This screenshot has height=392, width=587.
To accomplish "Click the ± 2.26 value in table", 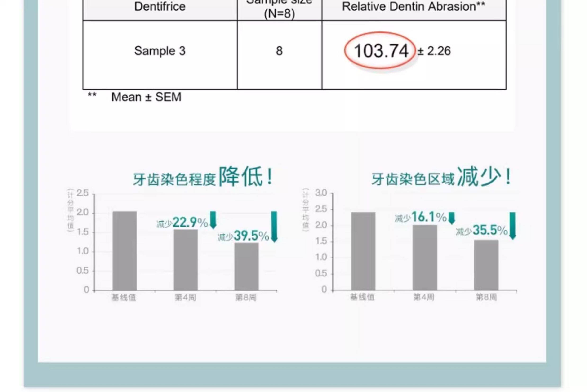I will click(434, 51).
